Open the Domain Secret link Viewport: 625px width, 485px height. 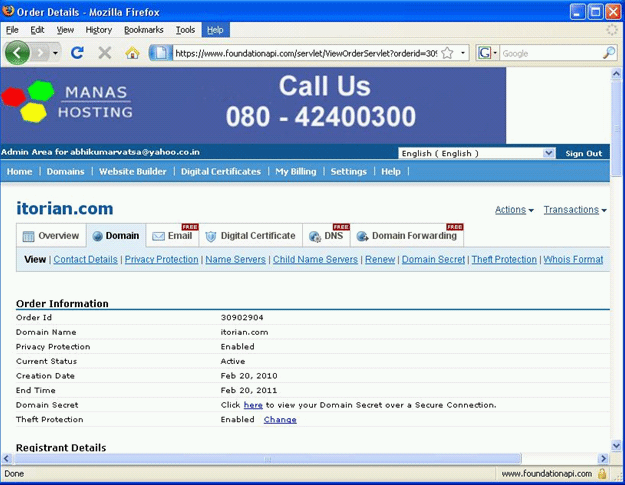coord(433,259)
